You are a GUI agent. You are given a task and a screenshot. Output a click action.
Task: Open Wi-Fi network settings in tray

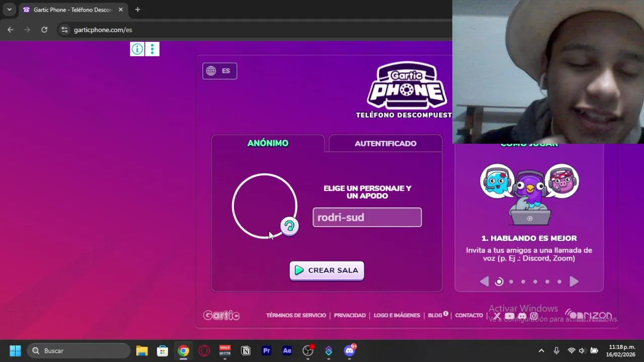click(x=571, y=350)
